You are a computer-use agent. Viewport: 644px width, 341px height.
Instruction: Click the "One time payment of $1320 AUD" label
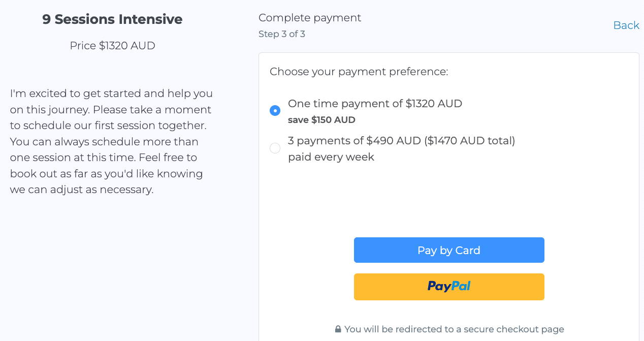coord(375,104)
